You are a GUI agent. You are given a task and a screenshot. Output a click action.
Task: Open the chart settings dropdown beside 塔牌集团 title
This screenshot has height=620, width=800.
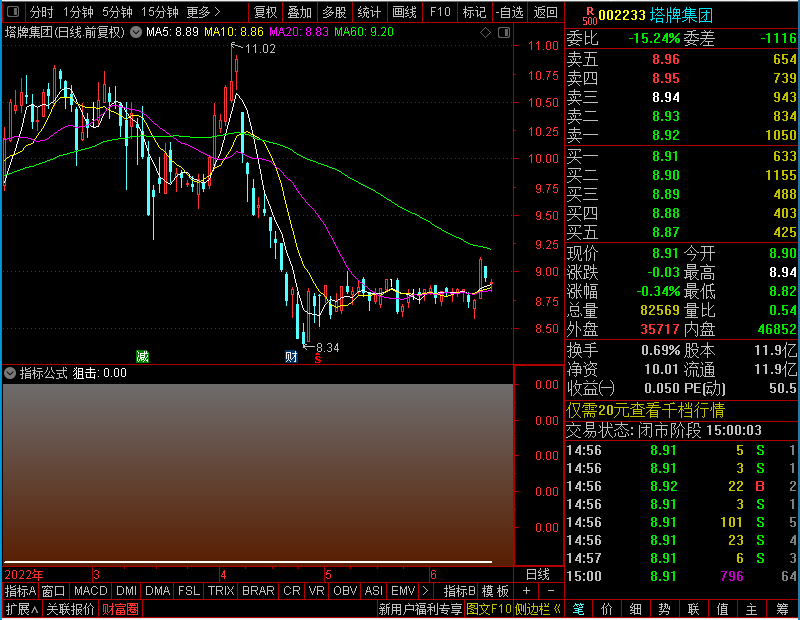[x=136, y=32]
